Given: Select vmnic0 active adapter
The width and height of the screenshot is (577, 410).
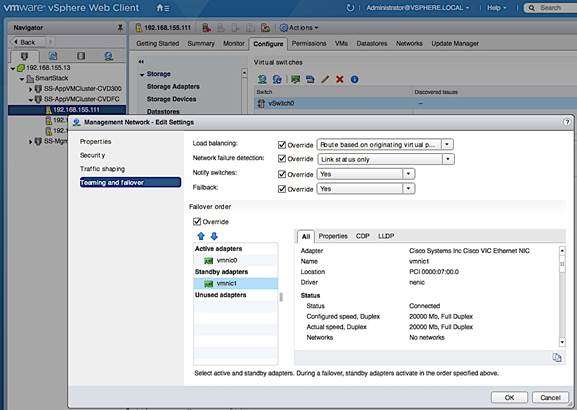Looking at the screenshot, I should pos(236,260).
